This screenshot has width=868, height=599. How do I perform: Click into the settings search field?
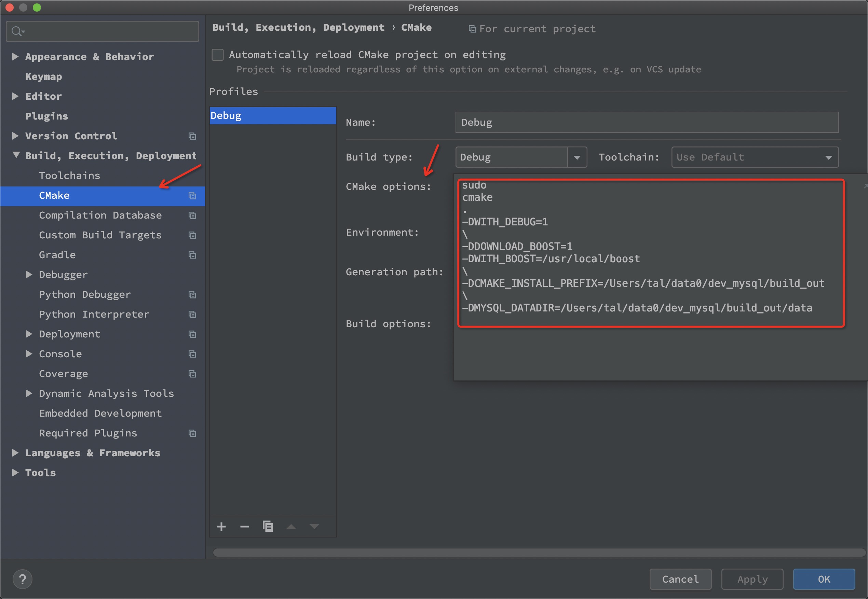103,31
